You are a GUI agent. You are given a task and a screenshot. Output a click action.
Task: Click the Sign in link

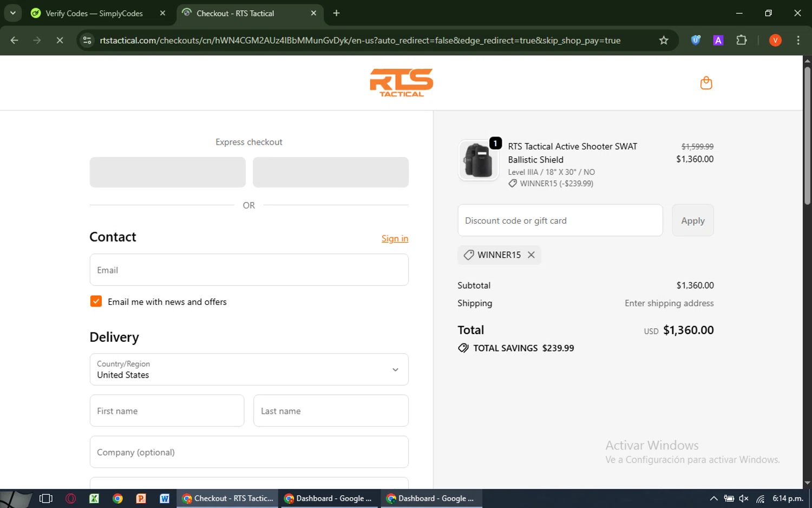click(395, 238)
